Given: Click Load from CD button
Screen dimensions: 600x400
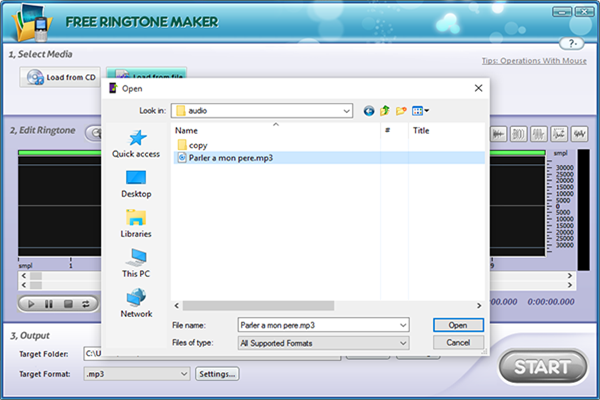Looking at the screenshot, I should tap(60, 77).
